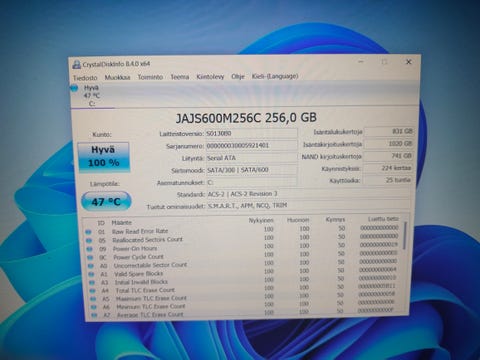Click the serial number field
Screen dimensions: 480x360
tap(251, 146)
